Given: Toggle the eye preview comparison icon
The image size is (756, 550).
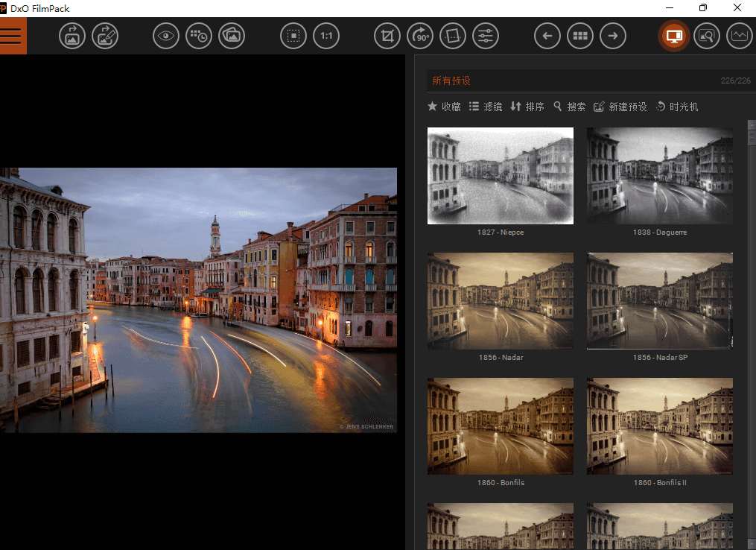Looking at the screenshot, I should (166, 36).
